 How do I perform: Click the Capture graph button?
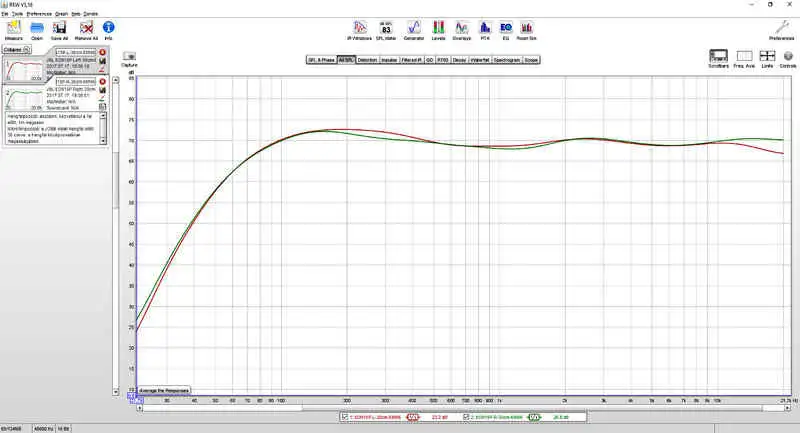[129, 59]
